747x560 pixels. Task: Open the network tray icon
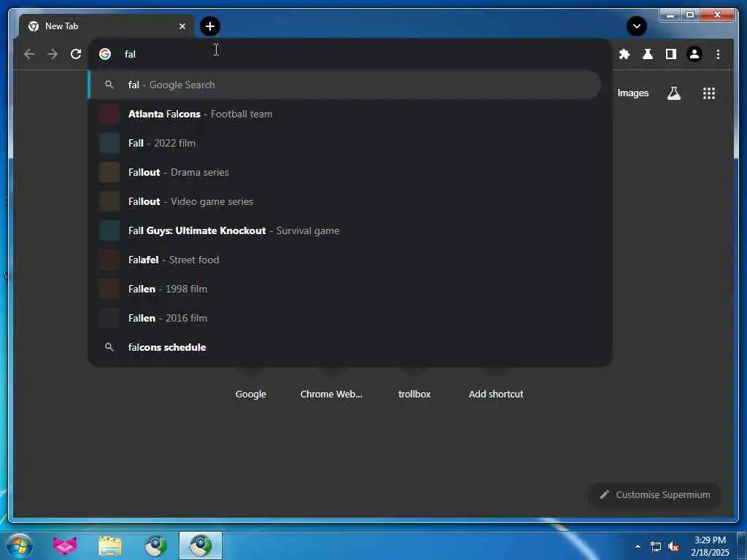point(656,547)
